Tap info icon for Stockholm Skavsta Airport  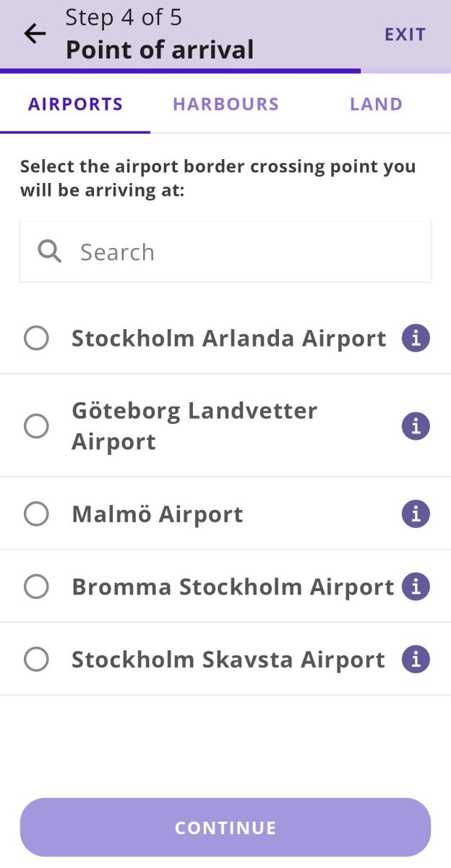(x=416, y=660)
